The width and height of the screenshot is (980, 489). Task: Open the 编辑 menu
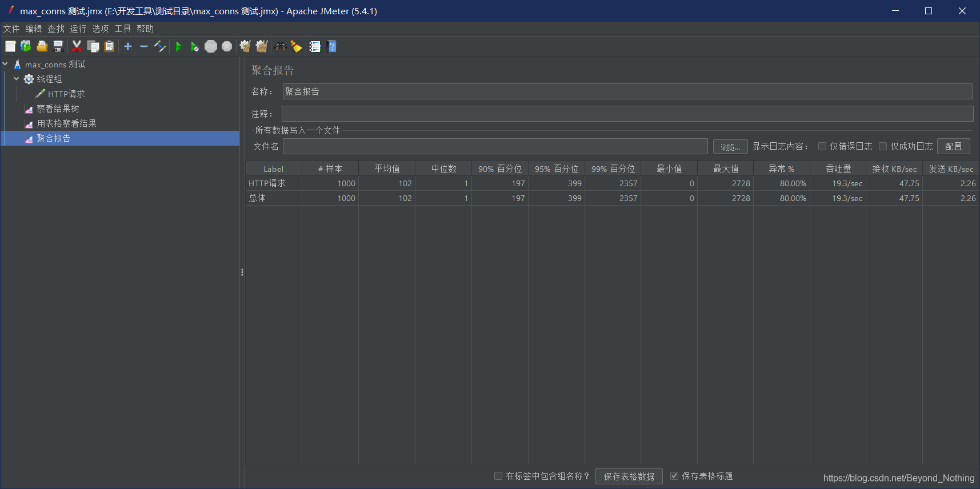pos(34,29)
